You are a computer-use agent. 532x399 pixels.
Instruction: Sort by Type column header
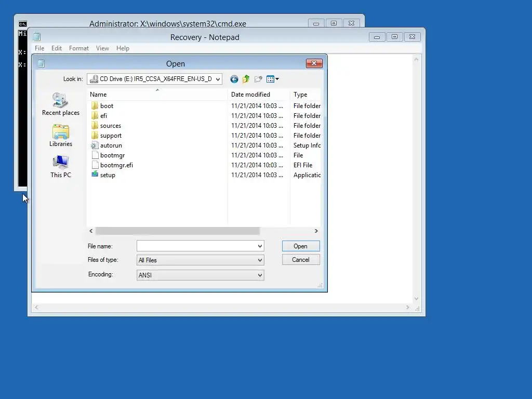coord(305,95)
